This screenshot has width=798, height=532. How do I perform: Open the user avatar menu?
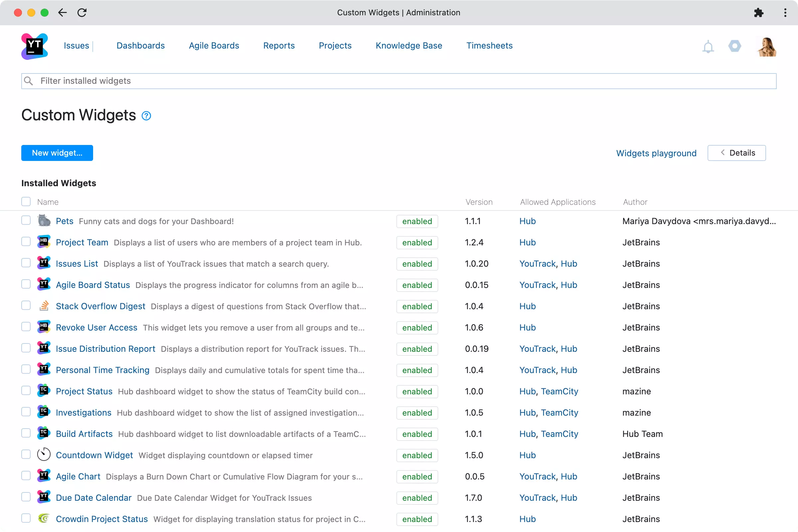point(767,47)
